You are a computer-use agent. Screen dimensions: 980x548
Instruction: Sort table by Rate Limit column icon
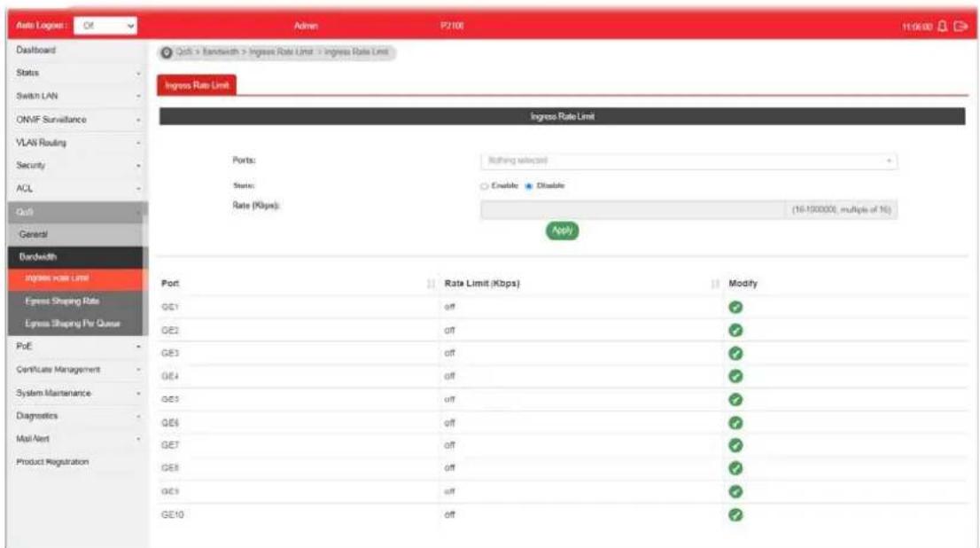tap(715, 284)
